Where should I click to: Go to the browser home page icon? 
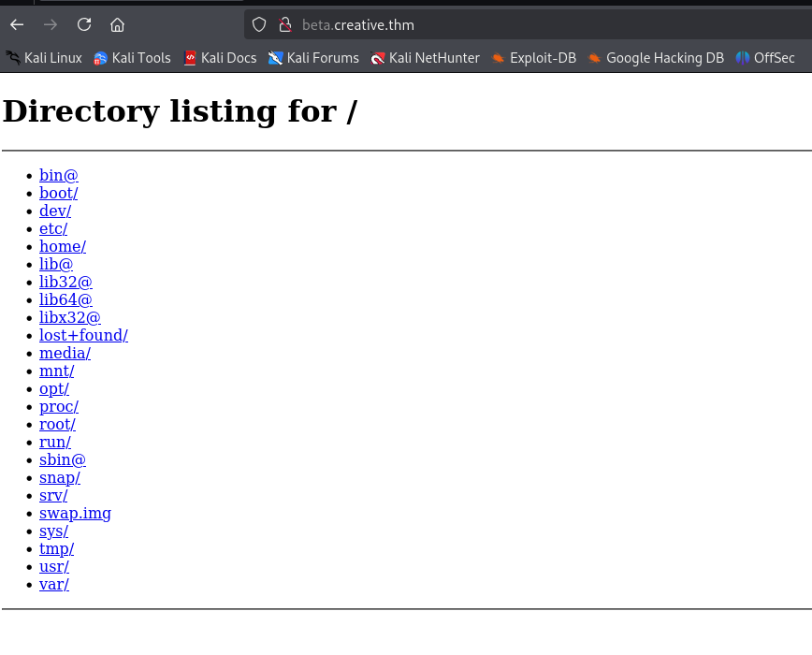coord(117,24)
